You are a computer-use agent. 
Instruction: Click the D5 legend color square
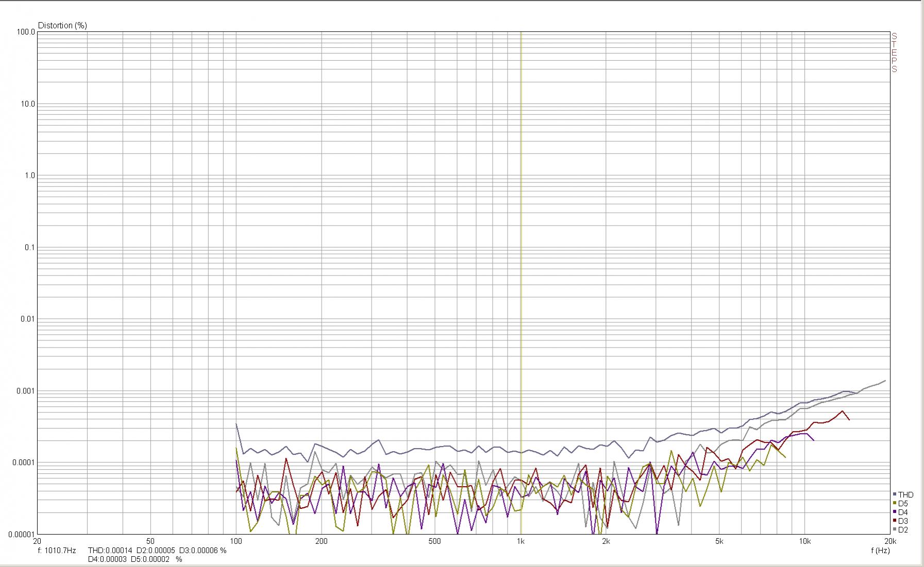pos(895,503)
